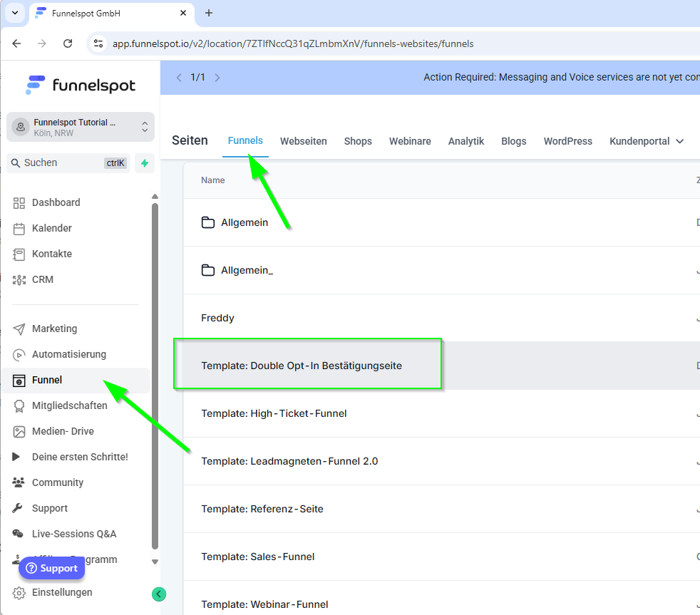Switch to the Shops tab
The image size is (700, 615).
point(358,142)
